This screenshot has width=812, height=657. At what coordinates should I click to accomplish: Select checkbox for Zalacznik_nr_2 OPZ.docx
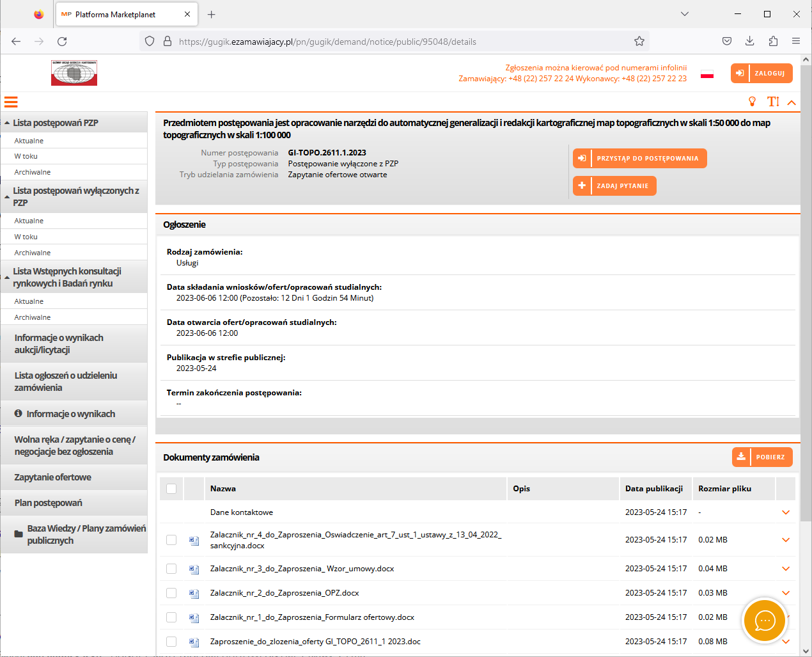point(171,593)
